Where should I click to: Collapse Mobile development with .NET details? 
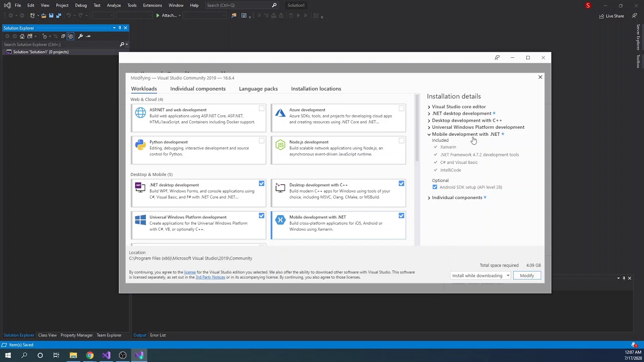(x=429, y=134)
